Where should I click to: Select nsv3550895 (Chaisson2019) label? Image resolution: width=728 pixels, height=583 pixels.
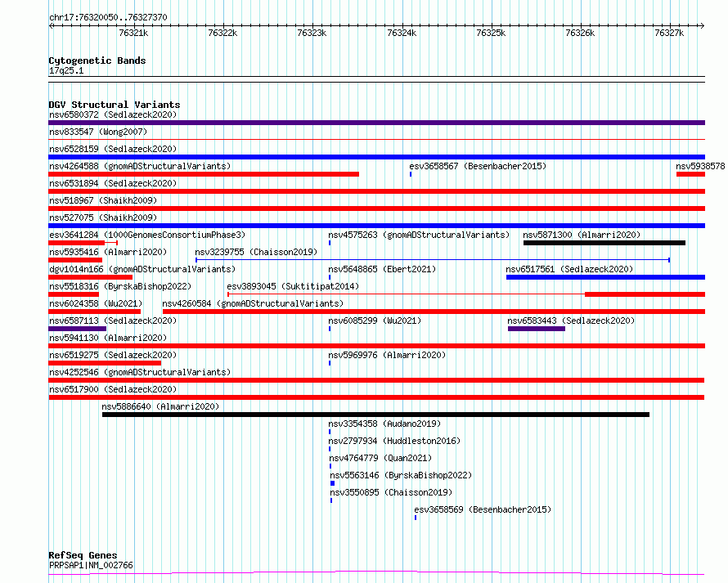click(391, 492)
